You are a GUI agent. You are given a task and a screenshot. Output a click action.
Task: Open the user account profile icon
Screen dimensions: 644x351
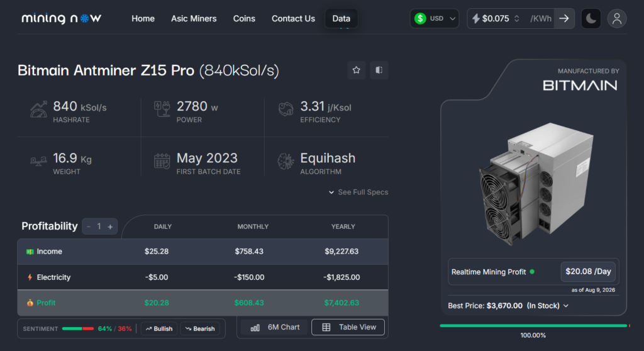(616, 18)
